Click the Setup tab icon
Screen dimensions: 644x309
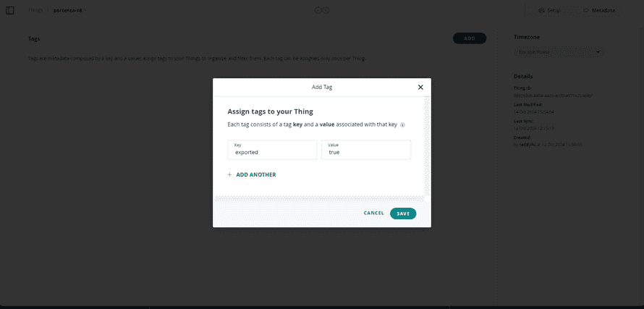coord(541,10)
